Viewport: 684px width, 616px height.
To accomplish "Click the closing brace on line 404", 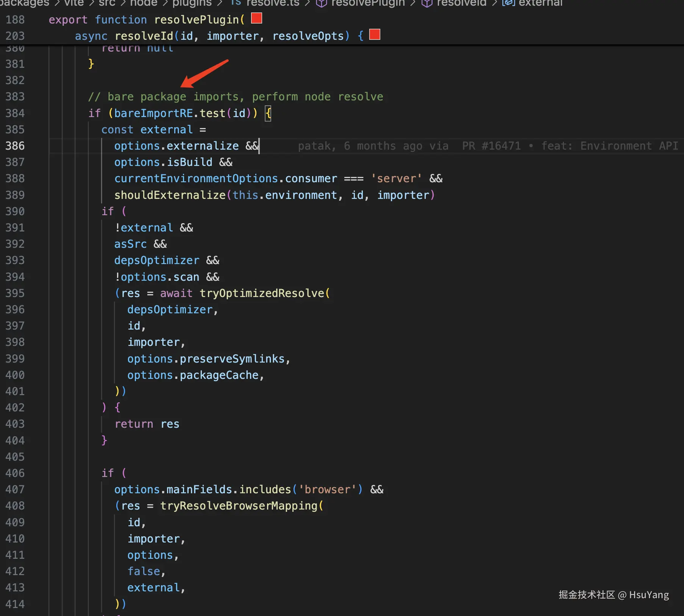I will [x=105, y=440].
